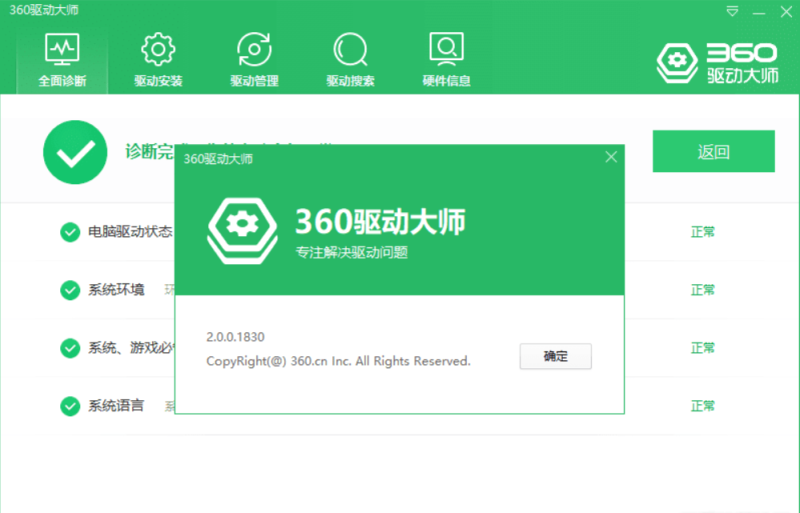Select the 系统环境 diagnosis row label

point(116,290)
